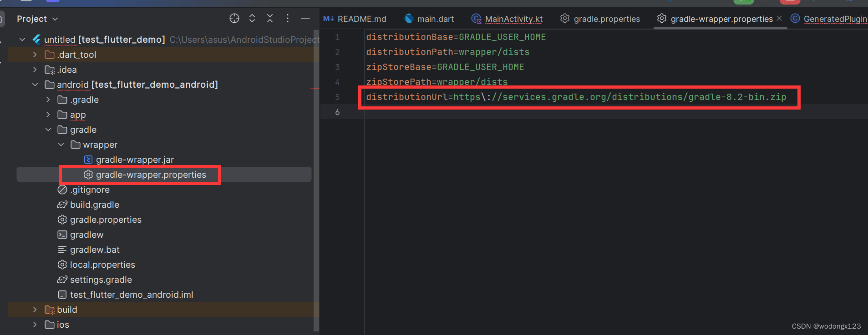Click the ios folder icon
This screenshot has height=335, width=868.
click(50, 325)
